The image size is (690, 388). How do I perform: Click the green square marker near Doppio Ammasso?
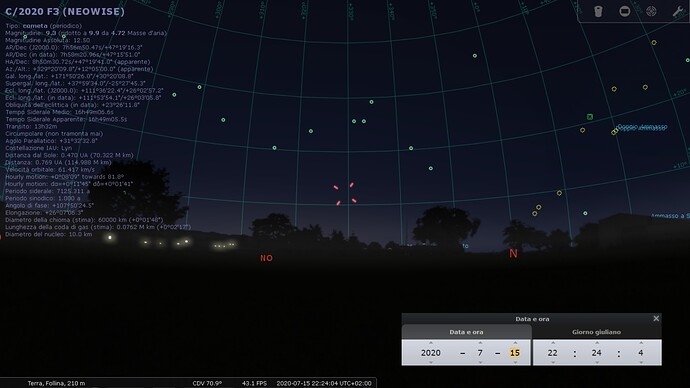pos(590,117)
